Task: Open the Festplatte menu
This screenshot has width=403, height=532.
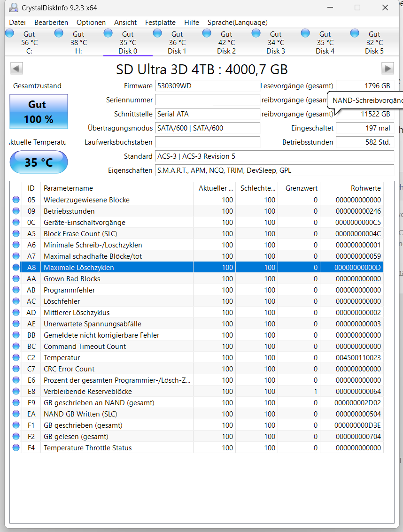Action: 160,23
